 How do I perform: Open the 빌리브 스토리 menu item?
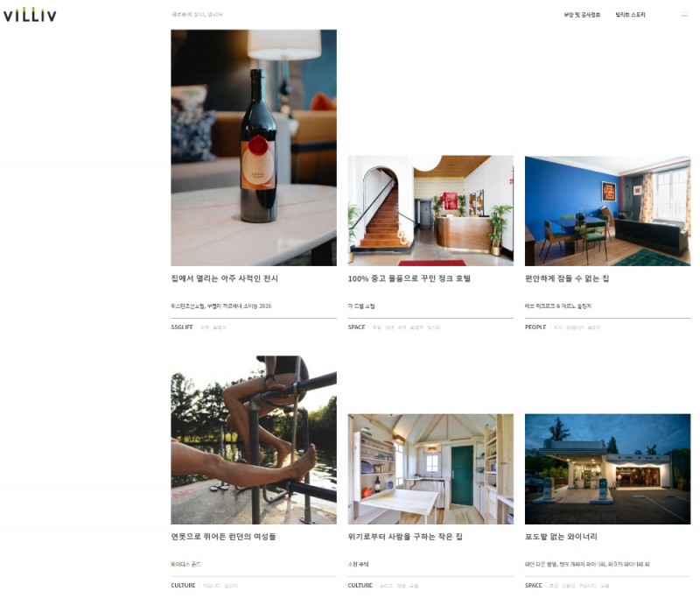(630, 15)
